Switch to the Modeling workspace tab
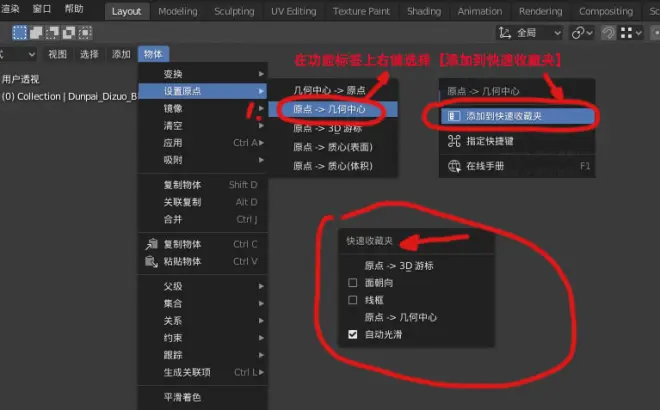The width and height of the screenshot is (660, 410). click(178, 11)
